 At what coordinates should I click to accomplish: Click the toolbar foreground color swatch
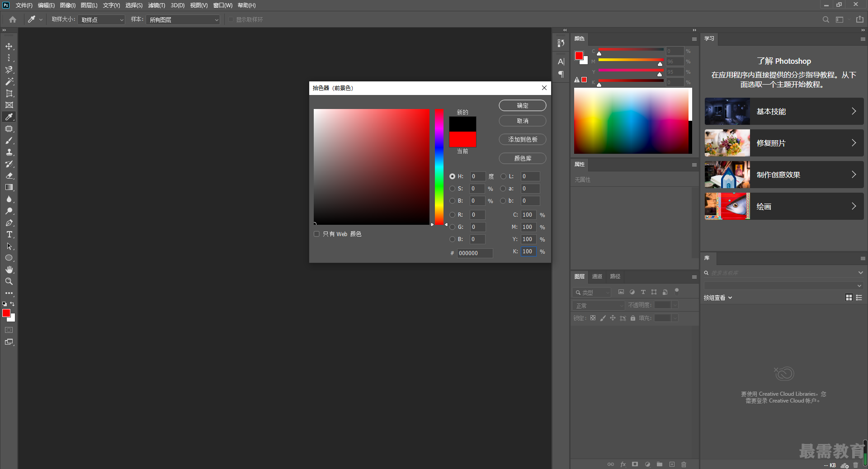click(x=6, y=313)
